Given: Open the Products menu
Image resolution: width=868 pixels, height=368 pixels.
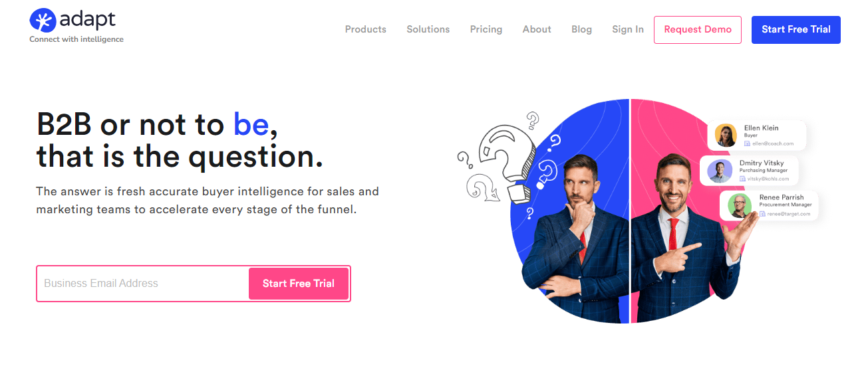Looking at the screenshot, I should click(x=366, y=29).
